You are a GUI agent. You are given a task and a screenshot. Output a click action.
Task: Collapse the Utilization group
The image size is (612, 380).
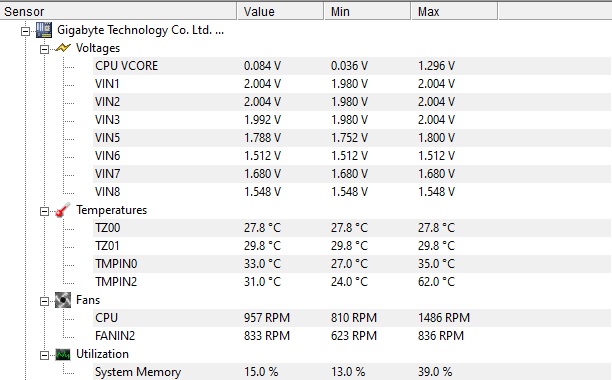tap(44, 355)
